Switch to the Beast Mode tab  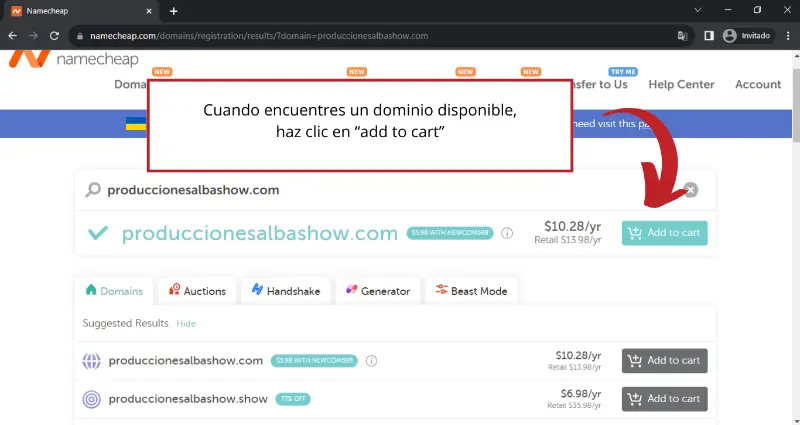[471, 291]
